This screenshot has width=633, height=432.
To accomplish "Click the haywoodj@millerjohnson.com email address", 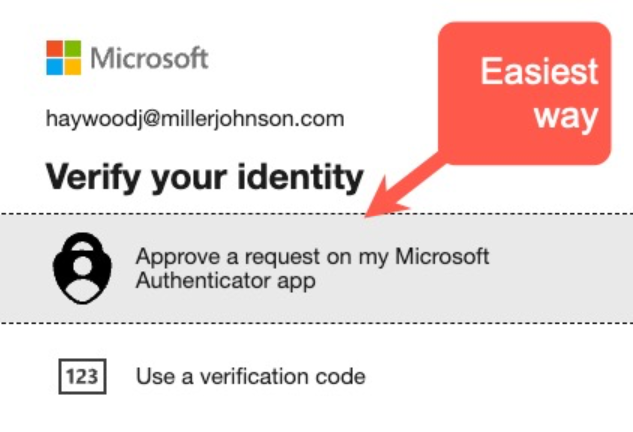I will (x=195, y=119).
